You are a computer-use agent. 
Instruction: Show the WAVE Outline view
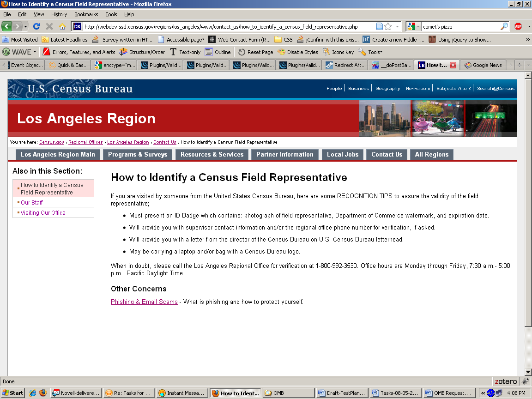218,52
